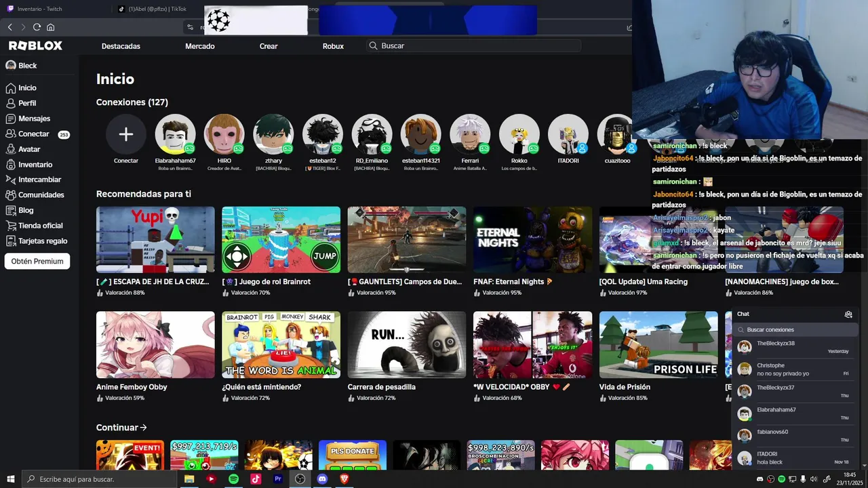Open Carrera de pesadilla game thumbnail
Screen dimensions: 868x488
tap(407, 344)
